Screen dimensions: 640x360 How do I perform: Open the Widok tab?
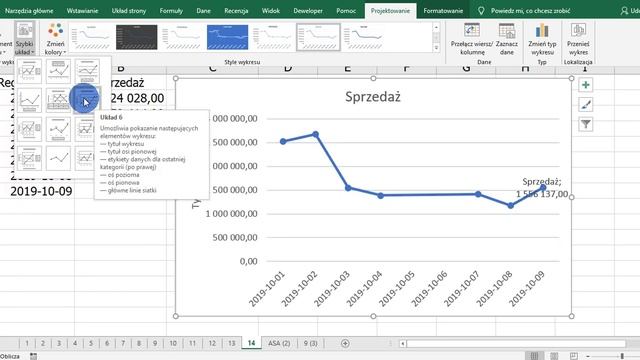[271, 11]
